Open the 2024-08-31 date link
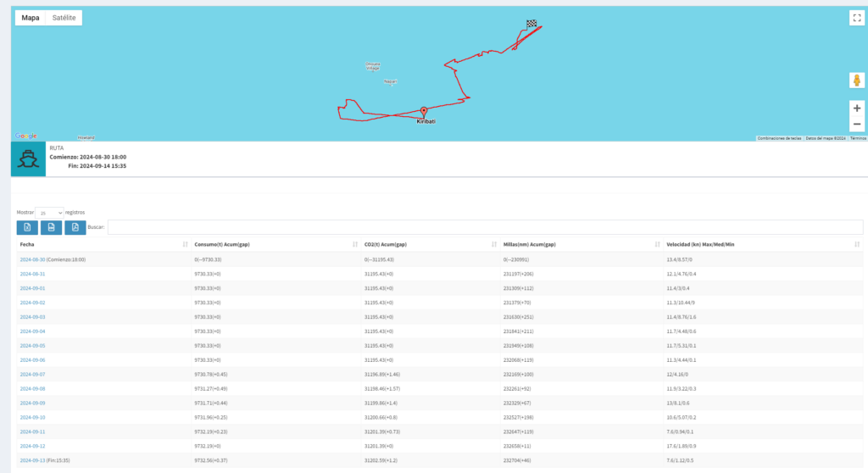This screenshot has width=868, height=473. tap(32, 274)
